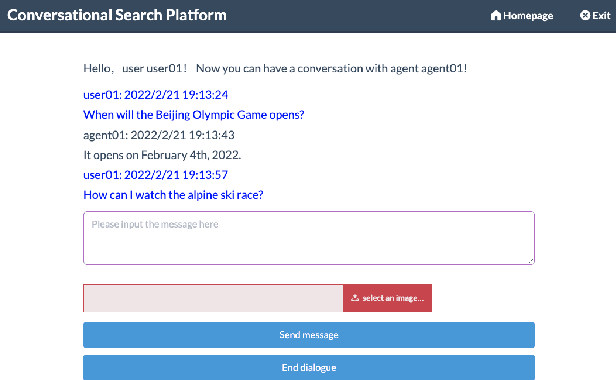Click the Exit circled-x icon

(585, 15)
